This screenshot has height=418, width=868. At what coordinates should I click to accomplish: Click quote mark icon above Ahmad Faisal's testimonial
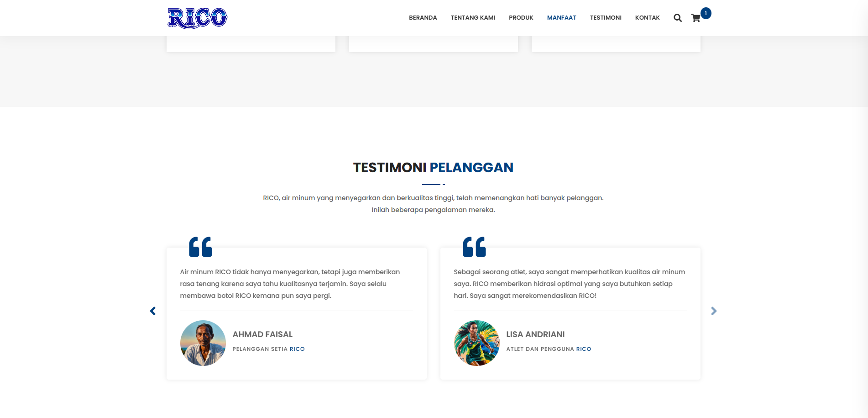pyautogui.click(x=200, y=247)
